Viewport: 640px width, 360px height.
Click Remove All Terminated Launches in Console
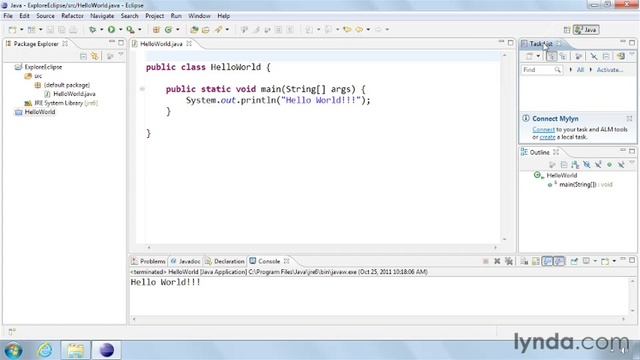pos(509,261)
